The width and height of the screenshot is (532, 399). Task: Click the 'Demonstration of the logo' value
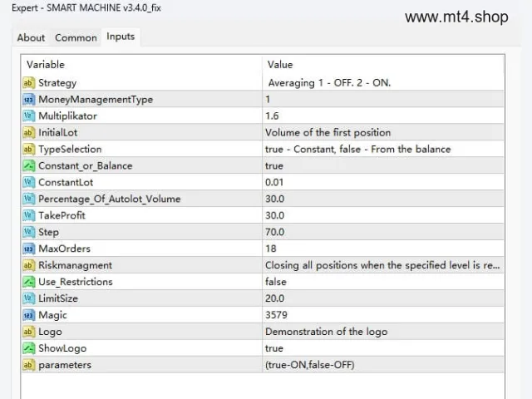pyautogui.click(x=326, y=332)
